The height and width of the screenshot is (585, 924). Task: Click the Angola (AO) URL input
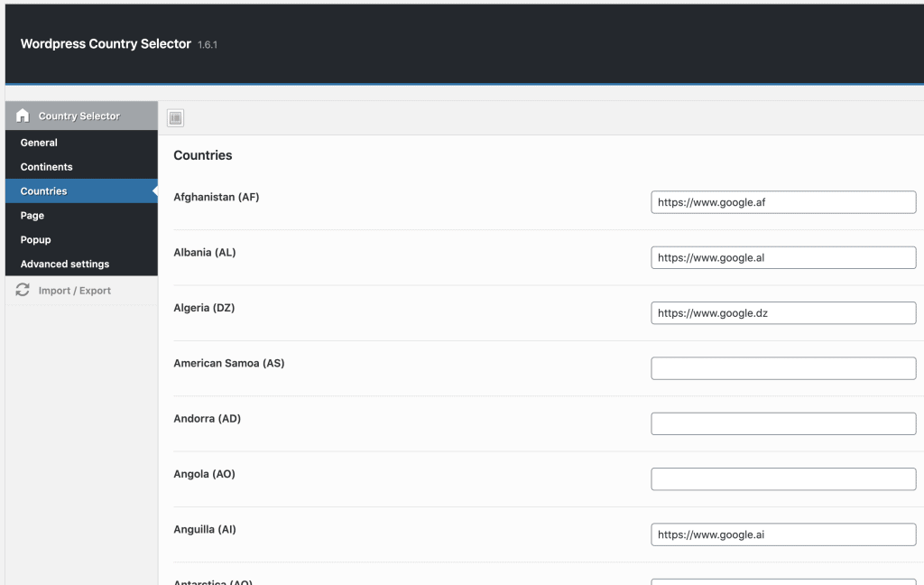point(782,479)
